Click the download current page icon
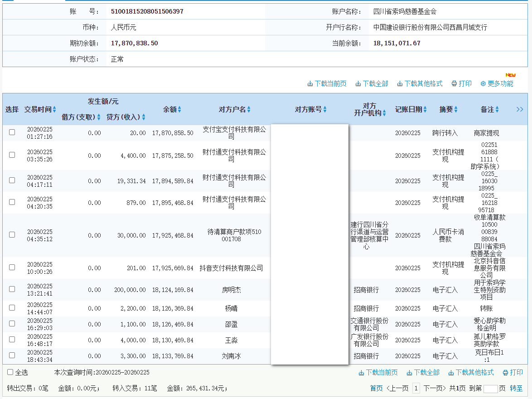This screenshot has height=399, width=532. coord(327,83)
